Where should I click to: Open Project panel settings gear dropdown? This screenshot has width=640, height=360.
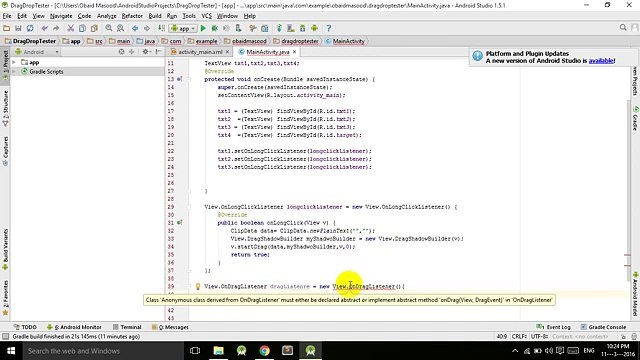point(146,52)
